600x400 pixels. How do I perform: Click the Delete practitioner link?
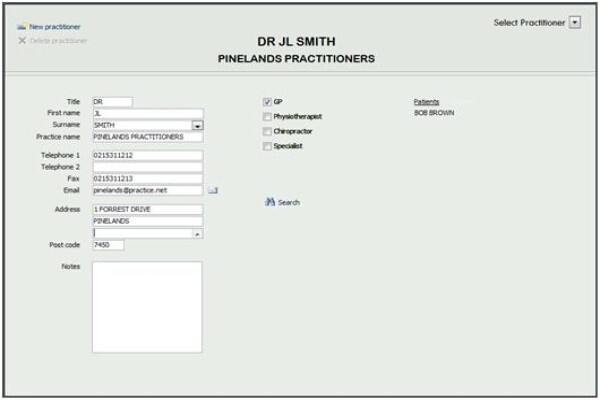pos(58,41)
